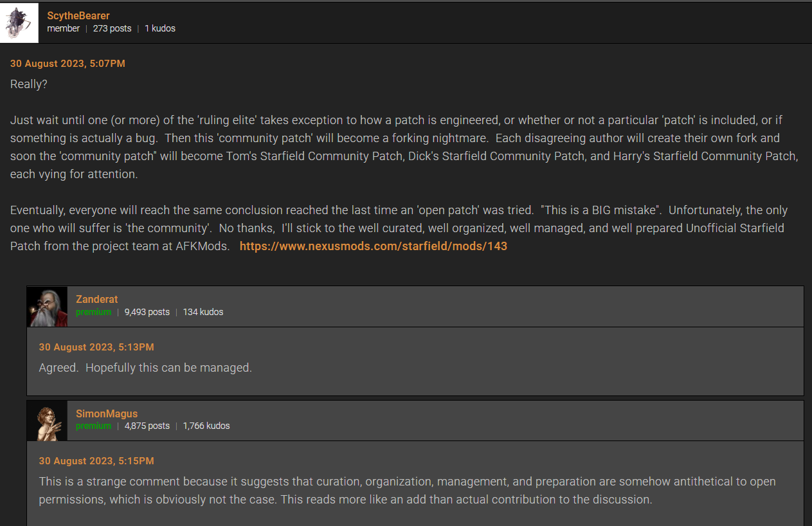Open the SimonMagus username link

pos(107,413)
